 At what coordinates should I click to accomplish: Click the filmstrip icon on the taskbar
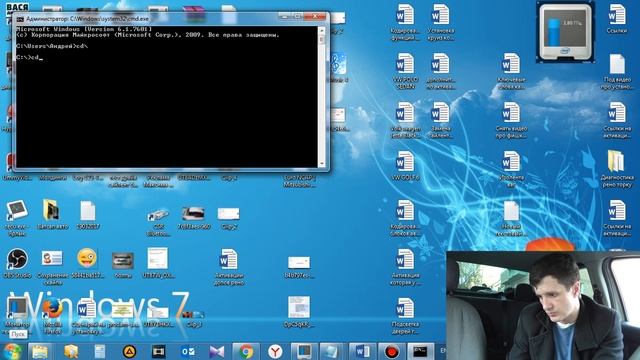[x=158, y=351]
